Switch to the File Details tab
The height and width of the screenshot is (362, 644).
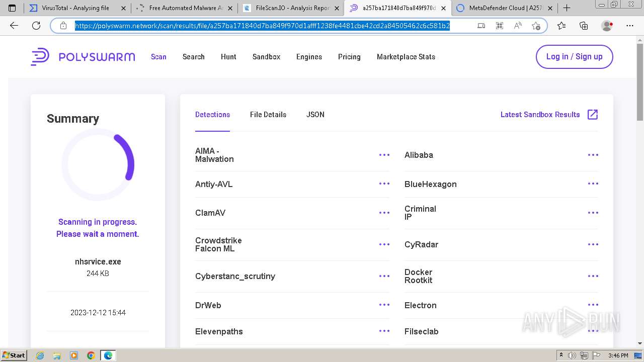[x=268, y=115]
